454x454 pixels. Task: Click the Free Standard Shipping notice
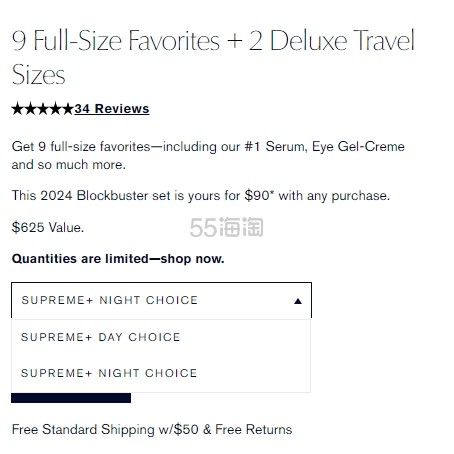tap(152, 429)
